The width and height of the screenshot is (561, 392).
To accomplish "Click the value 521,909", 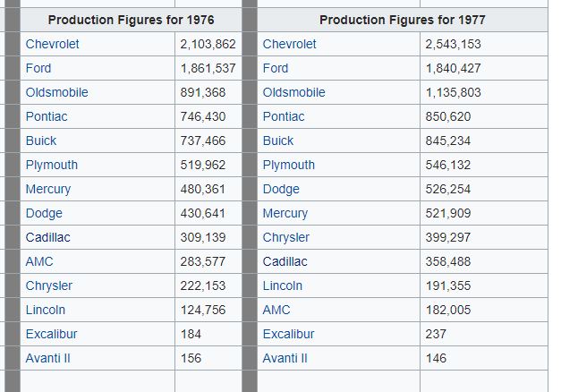I will click(x=448, y=213).
